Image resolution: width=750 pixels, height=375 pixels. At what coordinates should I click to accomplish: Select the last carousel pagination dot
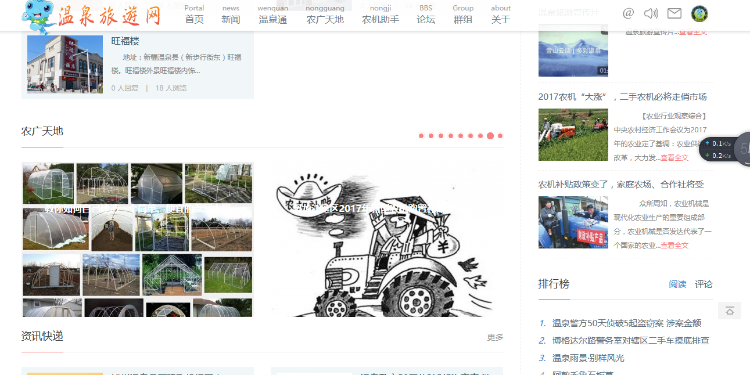point(500,136)
